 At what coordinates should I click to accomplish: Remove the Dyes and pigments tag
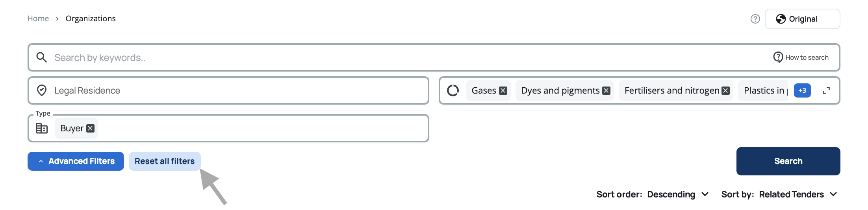[x=606, y=91]
